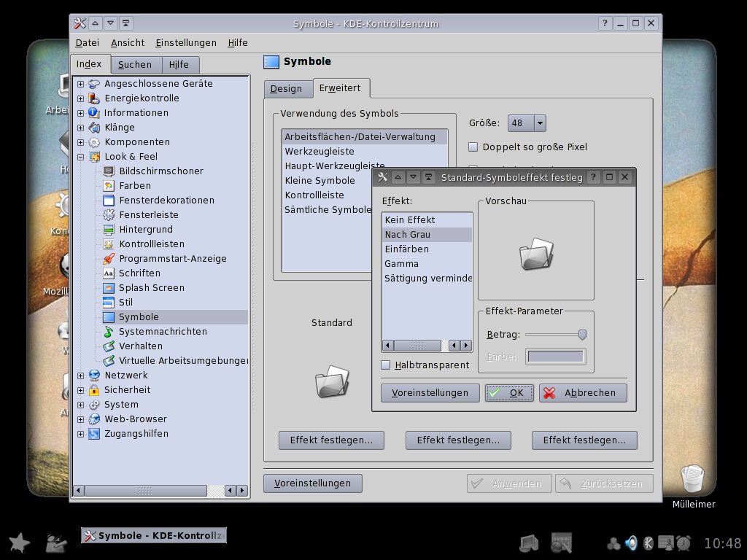Screen dimensions: 747x560
Task: Click the Web-Browser icon
Action: tap(94, 419)
